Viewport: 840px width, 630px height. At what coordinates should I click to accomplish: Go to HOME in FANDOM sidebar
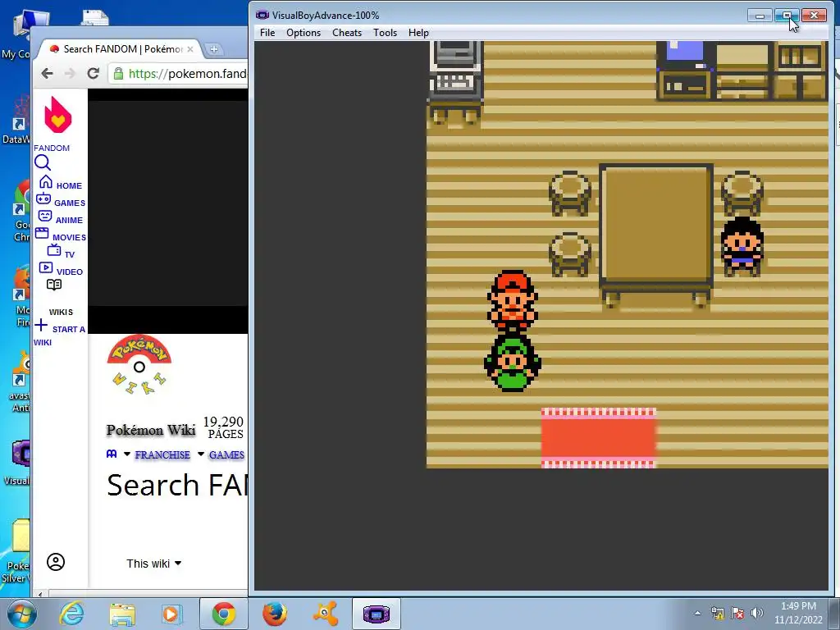click(x=60, y=183)
